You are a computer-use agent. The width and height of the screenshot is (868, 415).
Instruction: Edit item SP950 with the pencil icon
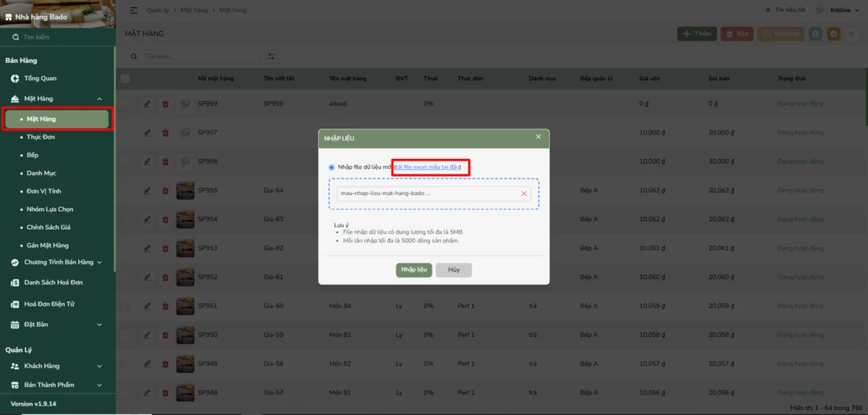pyautogui.click(x=148, y=335)
